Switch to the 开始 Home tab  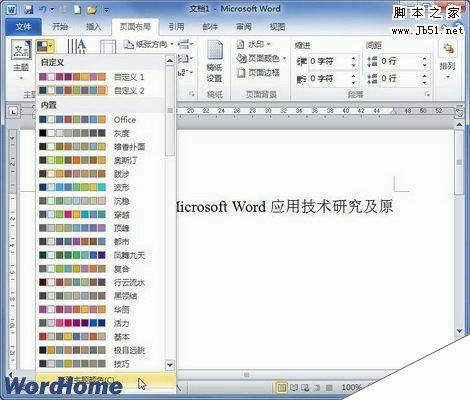[x=60, y=27]
